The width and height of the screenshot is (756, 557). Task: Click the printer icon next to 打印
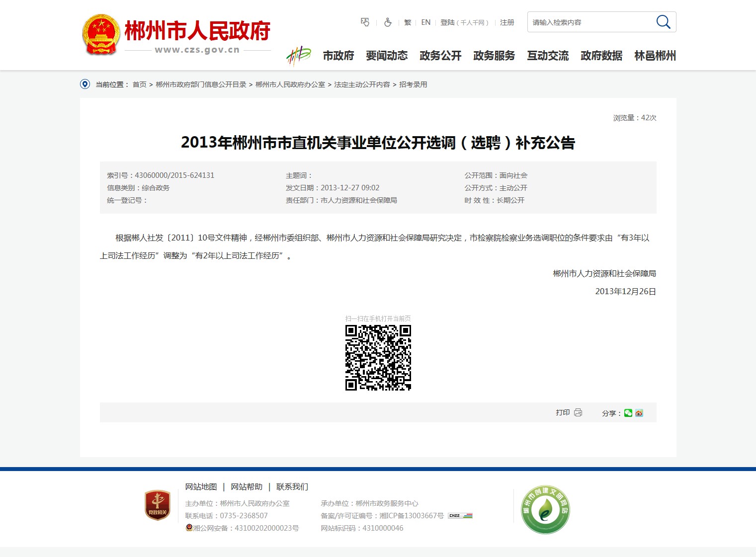point(578,413)
